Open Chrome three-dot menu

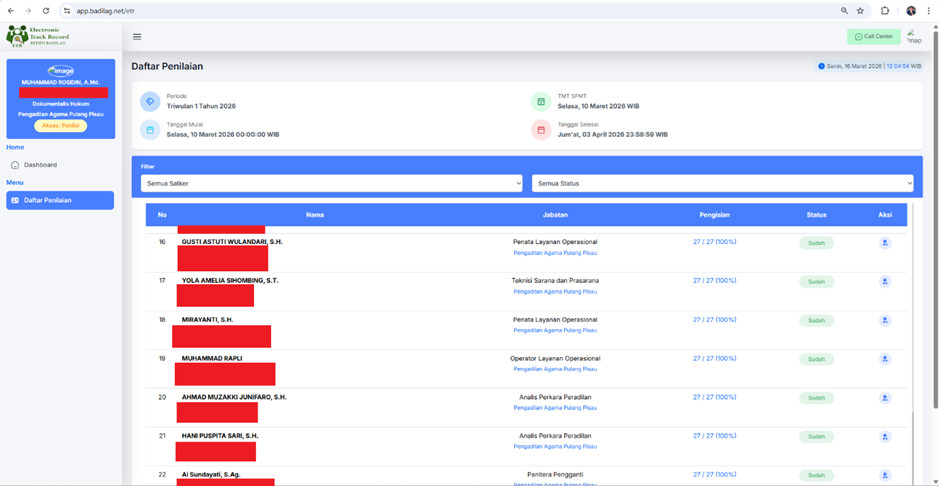[928, 11]
